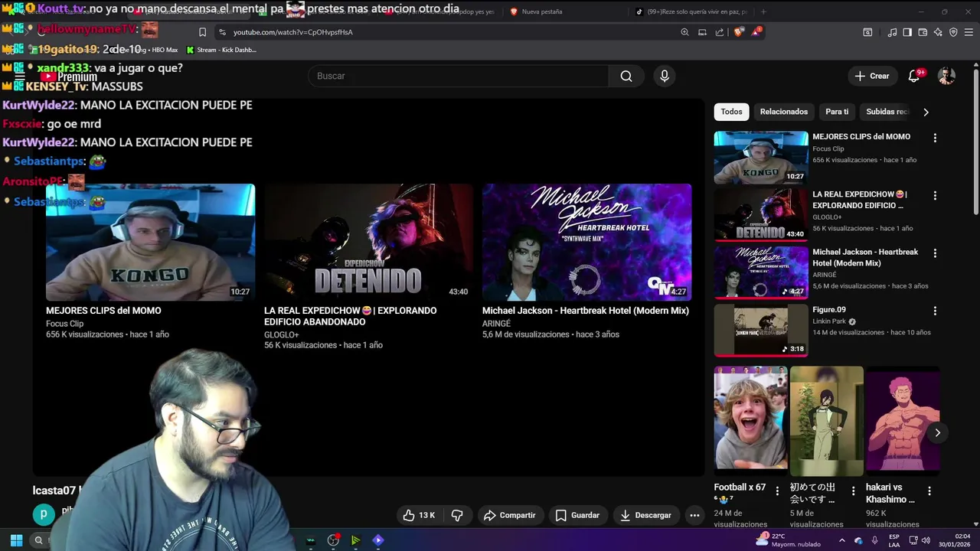Open a new browser tab with plus
Image resolution: width=980 pixels, height=551 pixels.
(763, 11)
